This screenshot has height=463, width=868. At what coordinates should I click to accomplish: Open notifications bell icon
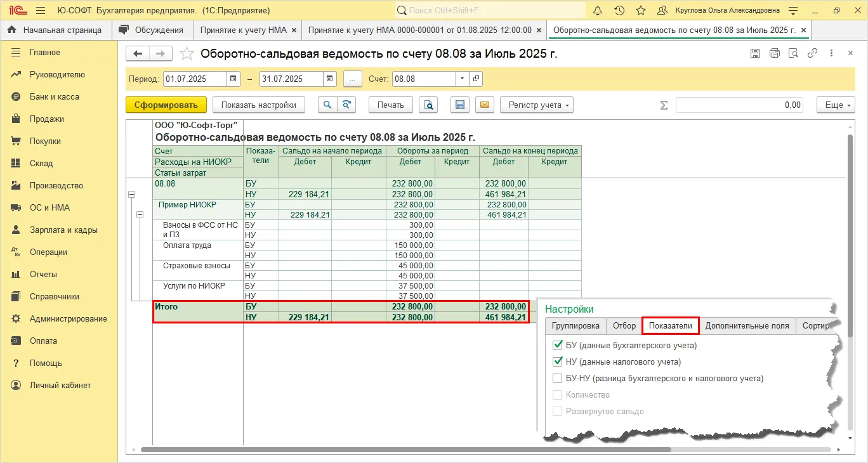[x=598, y=10]
